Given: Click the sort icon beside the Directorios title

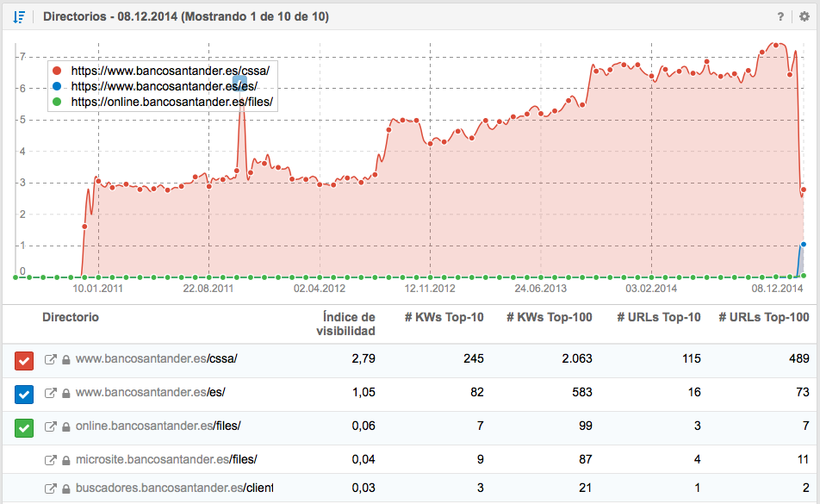Looking at the screenshot, I should pos(20,16).
